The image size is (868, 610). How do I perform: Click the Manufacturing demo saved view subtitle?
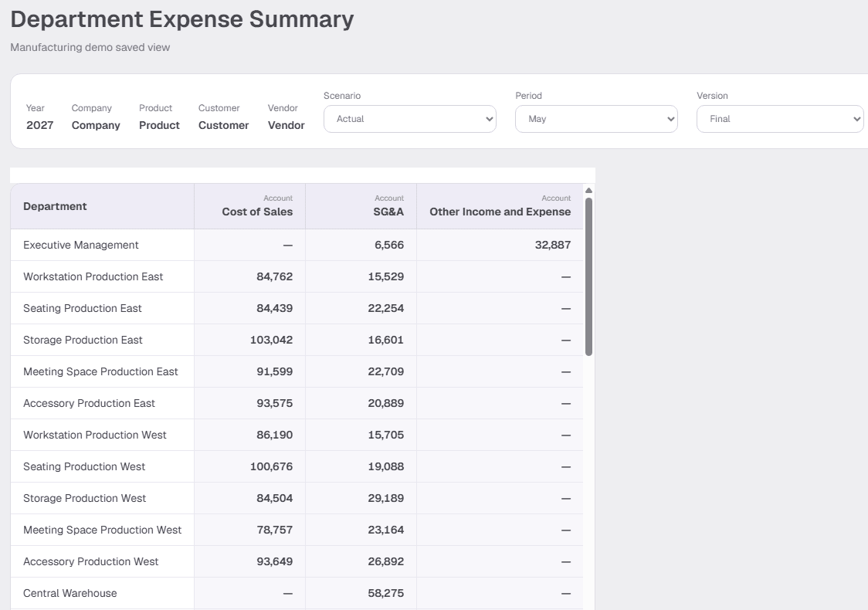coord(90,48)
